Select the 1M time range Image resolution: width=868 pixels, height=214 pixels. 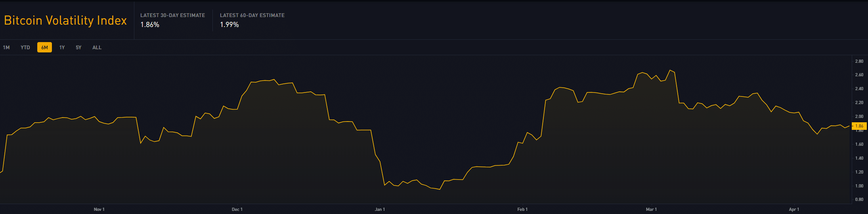6,48
